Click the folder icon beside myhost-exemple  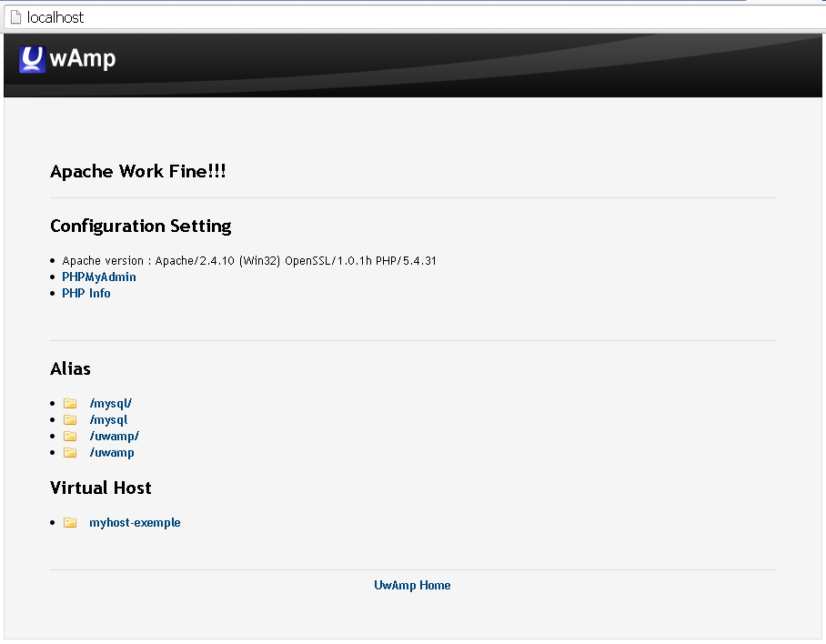[x=70, y=522]
